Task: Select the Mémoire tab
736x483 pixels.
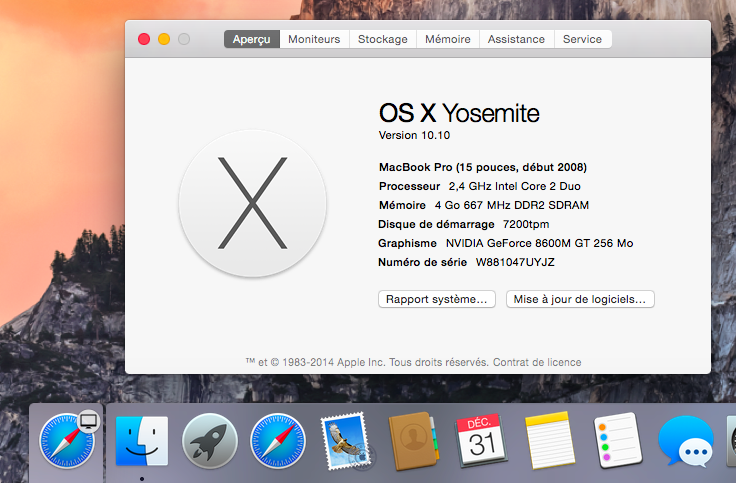Action: pyautogui.click(x=448, y=39)
